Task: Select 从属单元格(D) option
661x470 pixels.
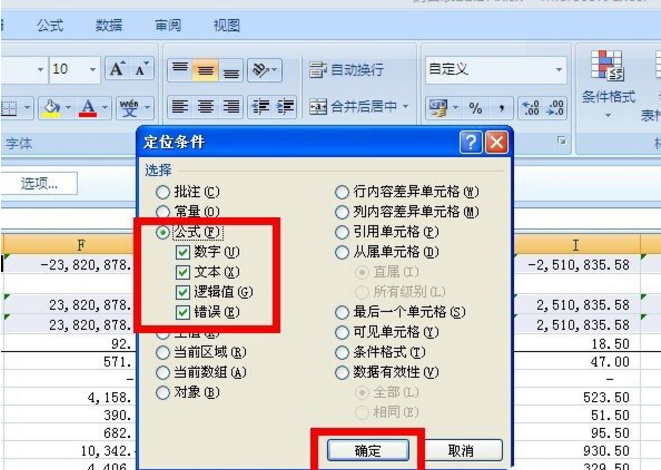Action: pyautogui.click(x=387, y=252)
